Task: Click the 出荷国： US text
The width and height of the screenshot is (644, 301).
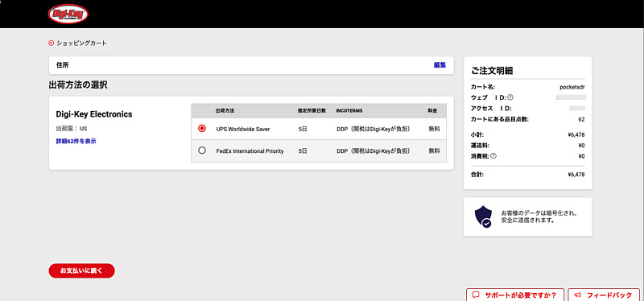Action: (72, 129)
